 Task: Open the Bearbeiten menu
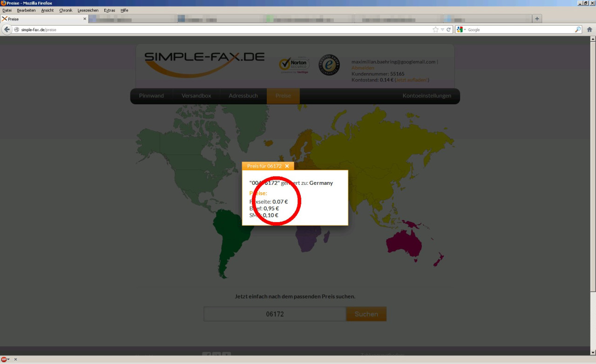(26, 10)
